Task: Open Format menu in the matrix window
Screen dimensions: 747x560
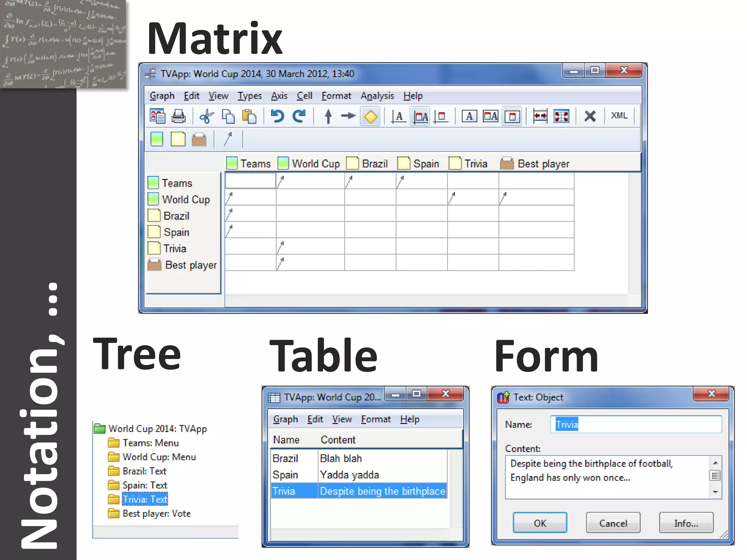Action: [336, 96]
